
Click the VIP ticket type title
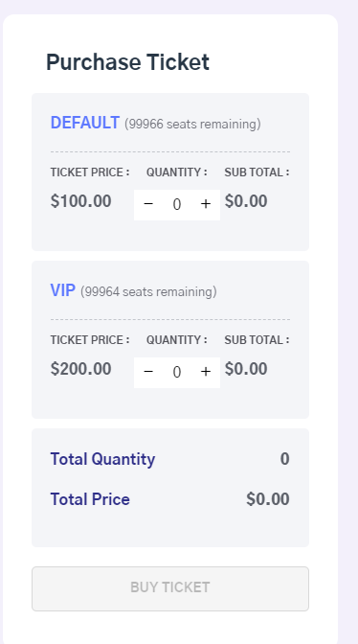pos(63,290)
